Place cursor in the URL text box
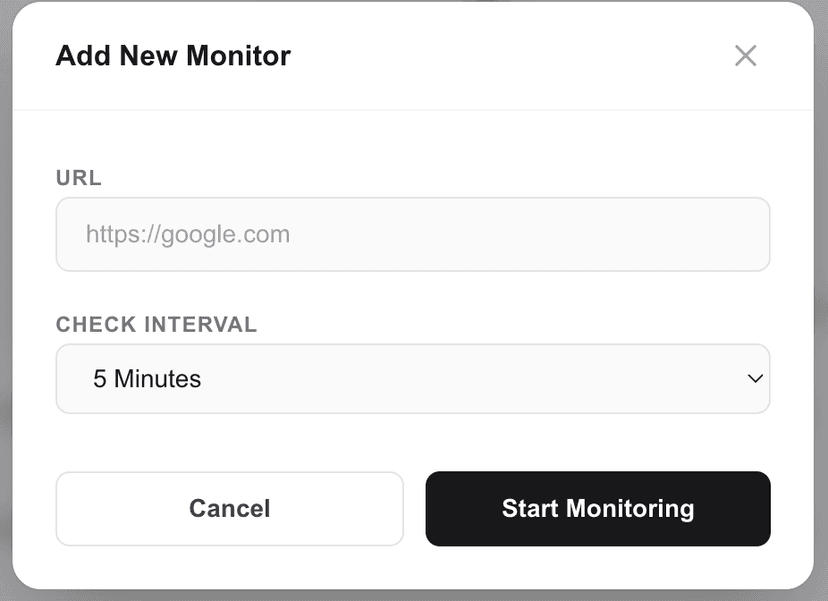This screenshot has height=601, width=828. coord(412,235)
